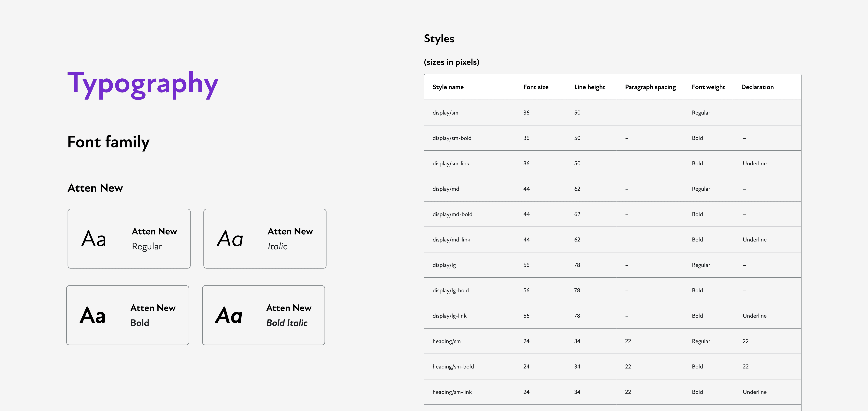The image size is (868, 411).
Task: Click the Style name column header
Action: [x=448, y=87]
